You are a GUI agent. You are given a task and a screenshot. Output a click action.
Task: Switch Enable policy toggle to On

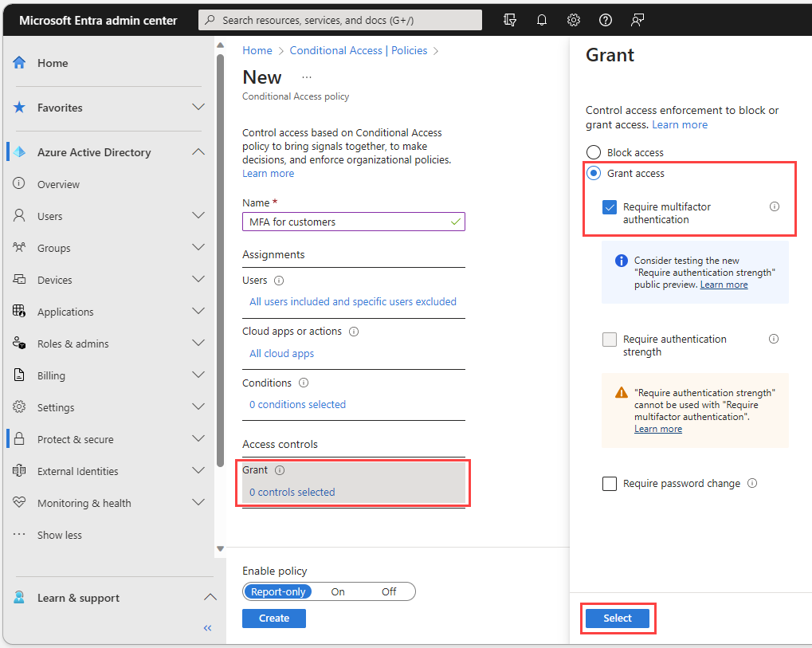(338, 591)
